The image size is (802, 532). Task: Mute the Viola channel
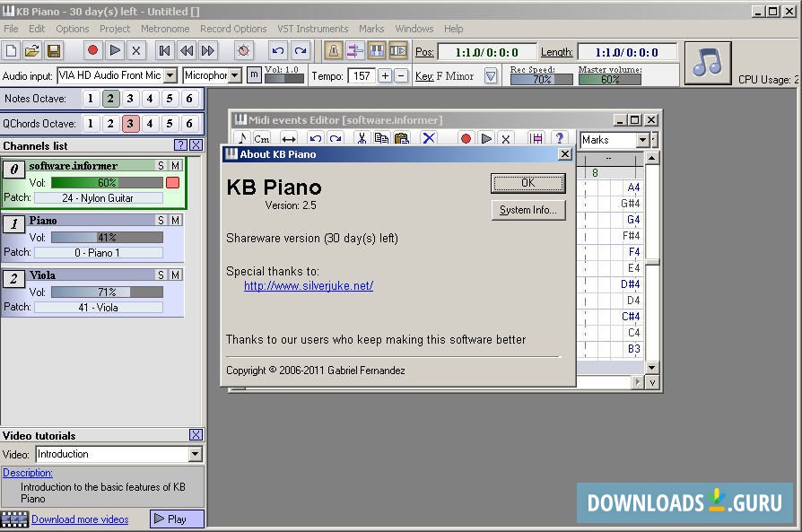pyautogui.click(x=176, y=275)
